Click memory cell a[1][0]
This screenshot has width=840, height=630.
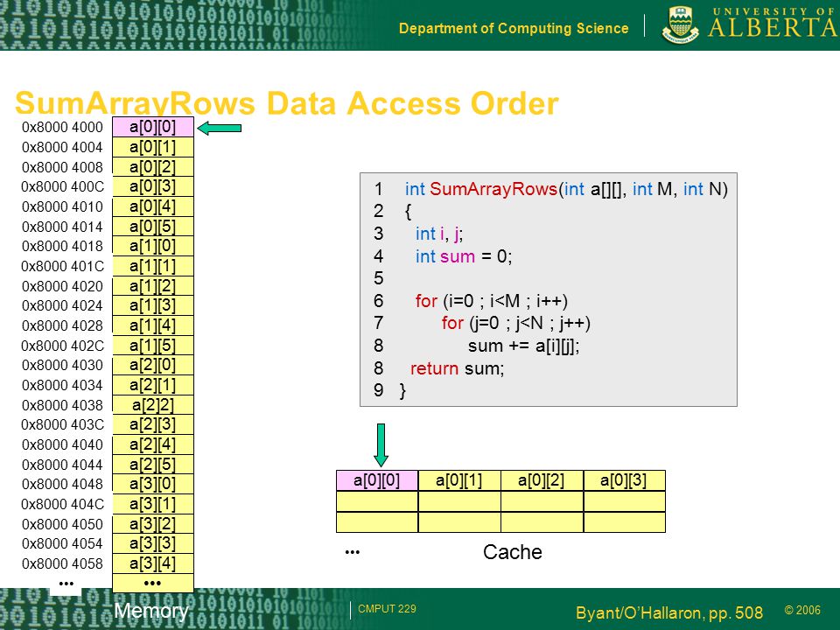[152, 246]
